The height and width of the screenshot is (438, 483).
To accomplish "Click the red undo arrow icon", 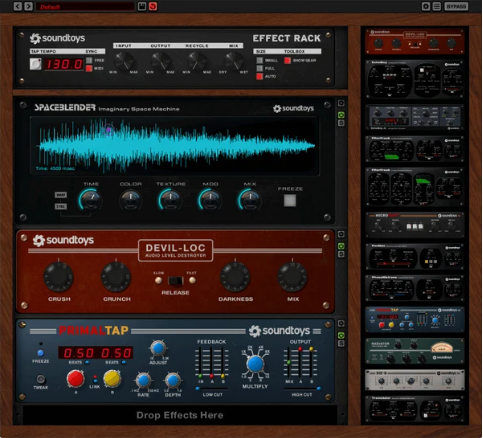I will pyautogui.click(x=153, y=6).
